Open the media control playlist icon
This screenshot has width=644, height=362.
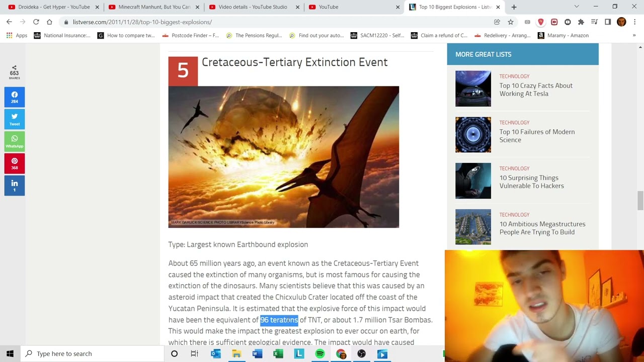click(x=594, y=22)
